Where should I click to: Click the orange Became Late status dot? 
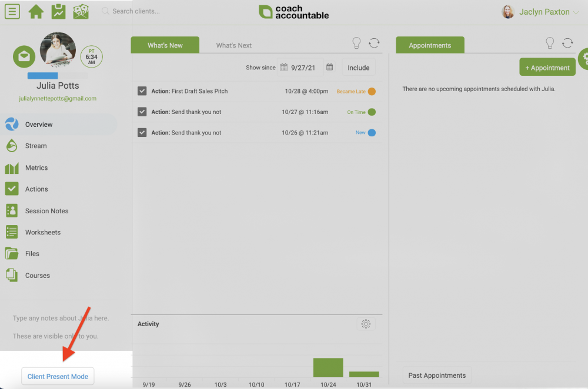point(372,92)
